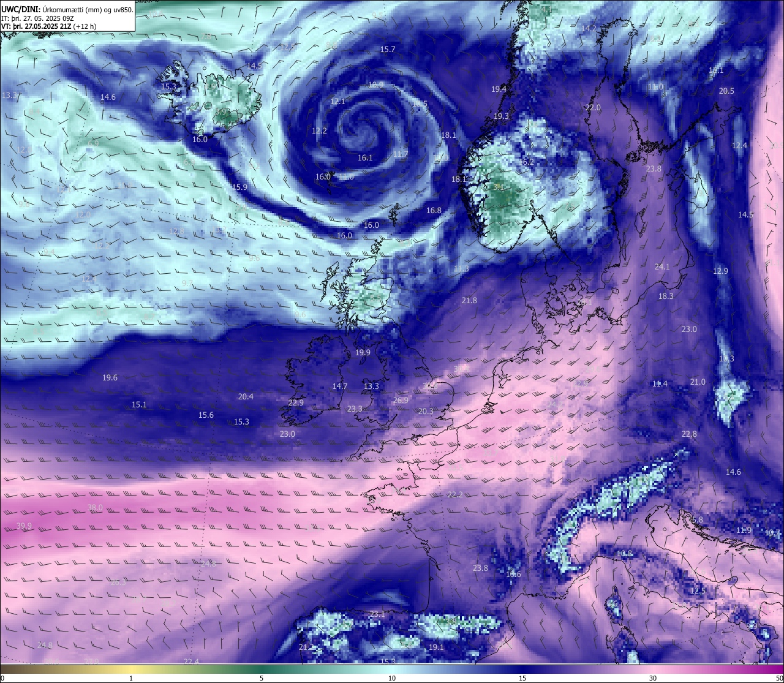Click the UWC/DINI map title text
This screenshot has width=784, height=683.
[x=67, y=10]
